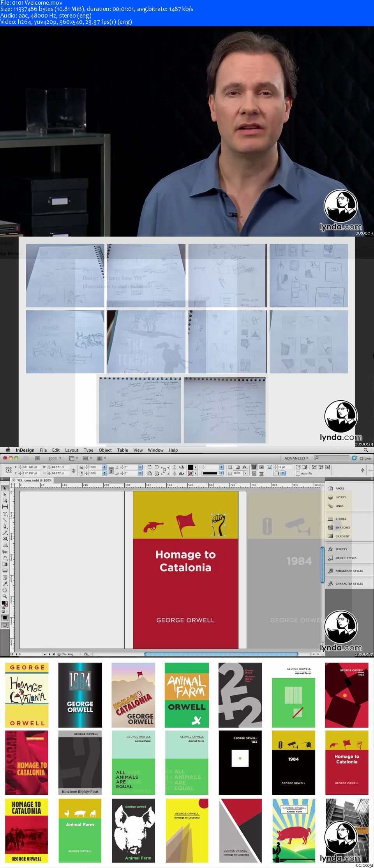
Task: Click the search field beside CS Live
Action: pos(332,458)
